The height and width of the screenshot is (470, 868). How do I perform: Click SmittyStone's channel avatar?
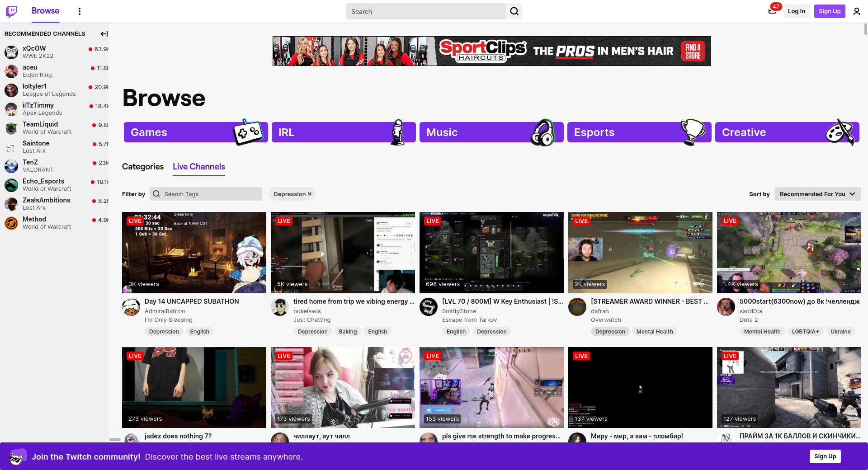click(429, 307)
